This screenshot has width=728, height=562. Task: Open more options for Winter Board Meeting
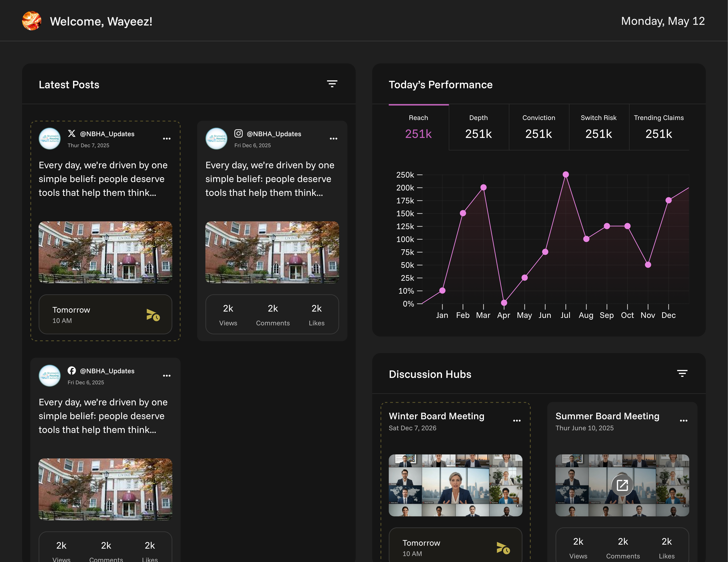click(517, 421)
